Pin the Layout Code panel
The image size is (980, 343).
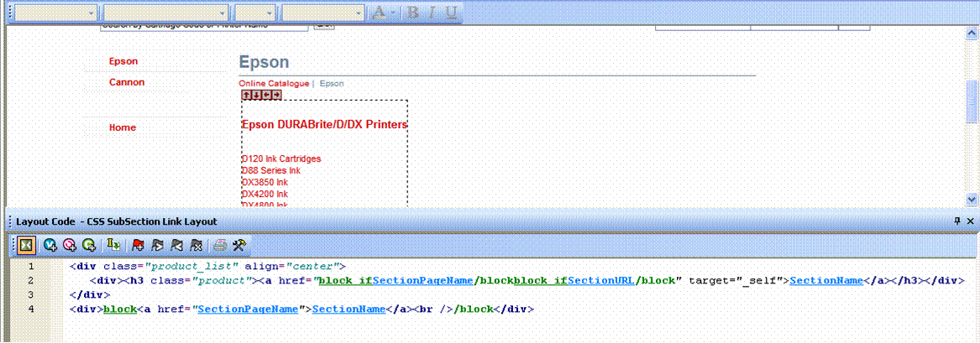[957, 221]
